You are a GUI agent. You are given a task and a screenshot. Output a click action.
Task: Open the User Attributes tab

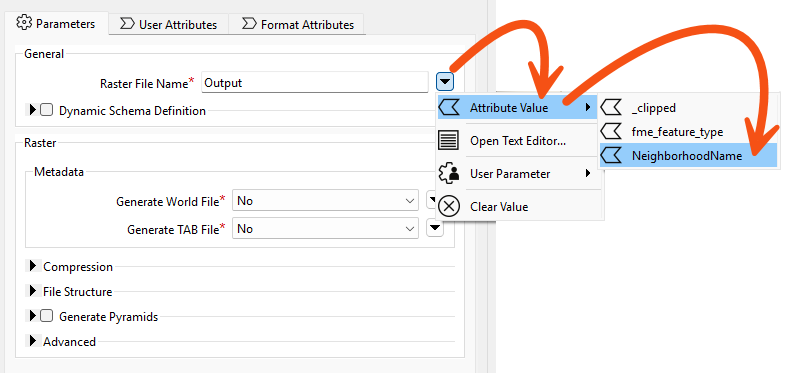(x=169, y=24)
